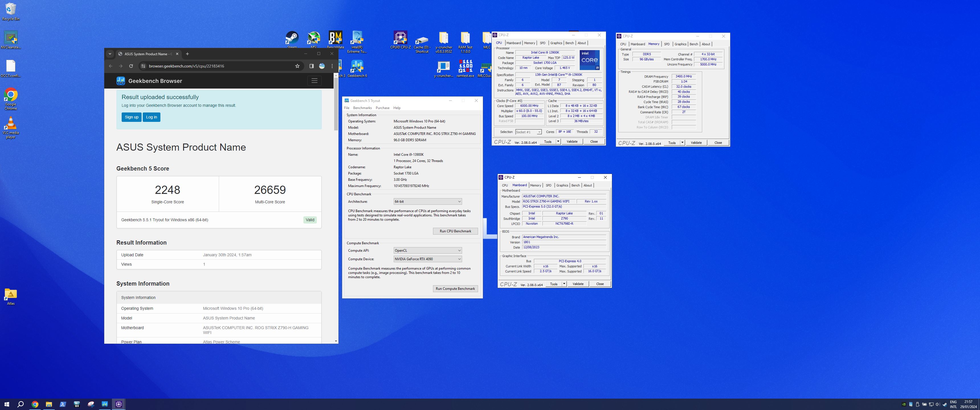Close the ASUS System Product Name tab
This screenshot has height=410, width=980.
coord(177,54)
